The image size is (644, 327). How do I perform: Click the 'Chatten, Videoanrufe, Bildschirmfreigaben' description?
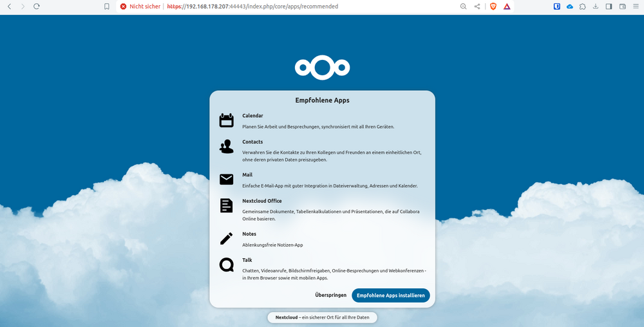tap(334, 274)
